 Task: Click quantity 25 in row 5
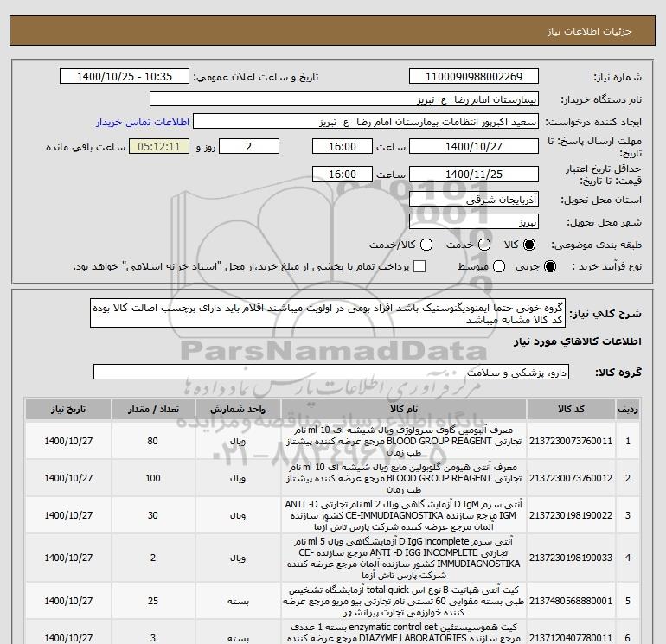coord(153,601)
